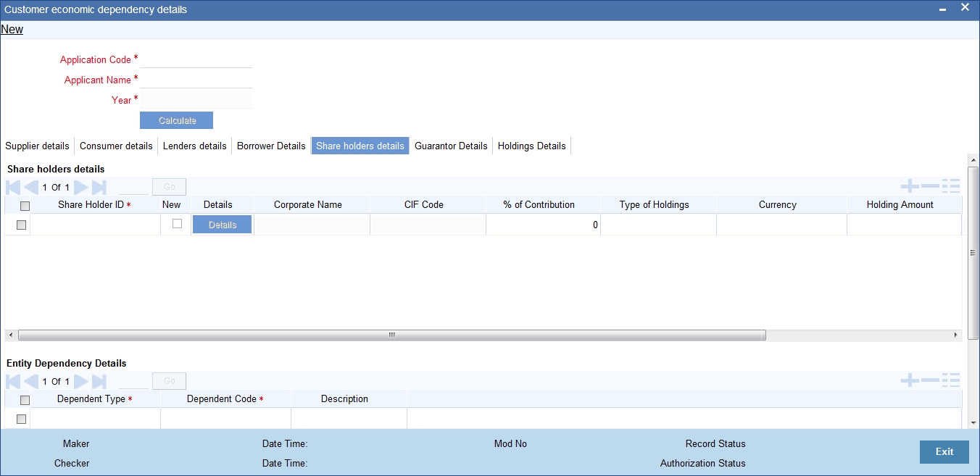Image resolution: width=980 pixels, height=476 pixels.
Task: Click the Application Code field
Action: pyautogui.click(x=196, y=59)
